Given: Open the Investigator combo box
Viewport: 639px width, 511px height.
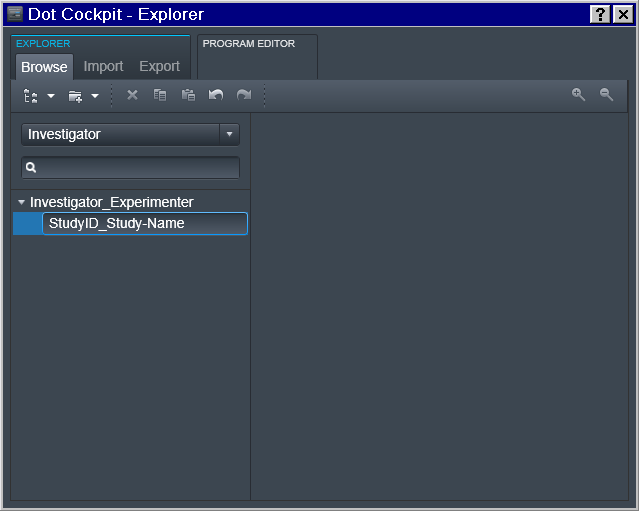Looking at the screenshot, I should point(130,134).
